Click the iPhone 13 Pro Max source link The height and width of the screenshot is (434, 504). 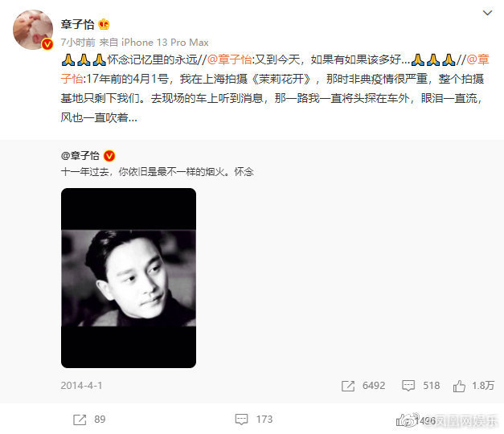pyautogui.click(x=165, y=43)
